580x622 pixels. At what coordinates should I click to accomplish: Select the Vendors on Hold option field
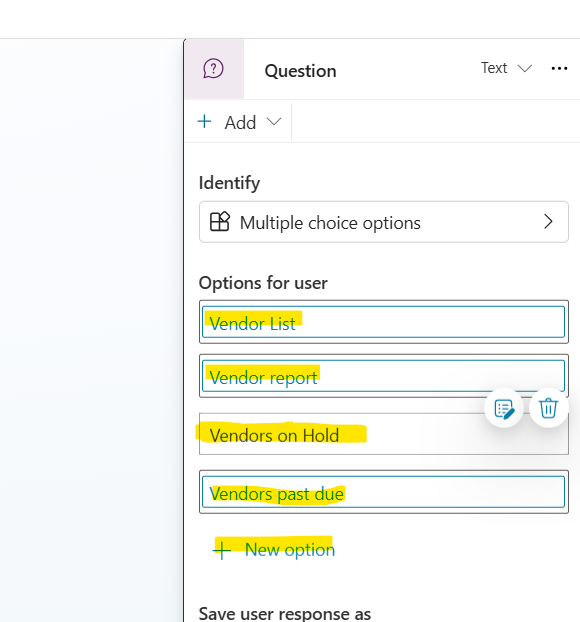click(383, 434)
